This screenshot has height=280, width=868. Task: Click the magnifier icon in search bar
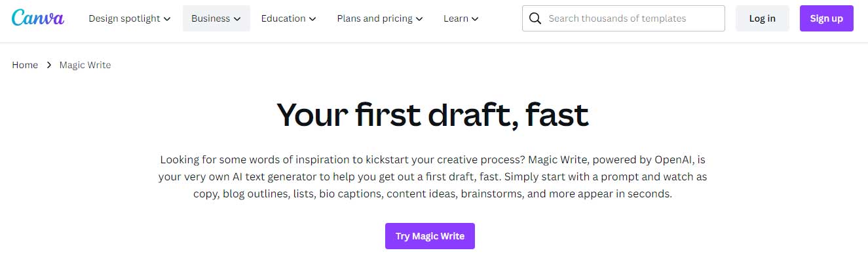click(x=535, y=18)
